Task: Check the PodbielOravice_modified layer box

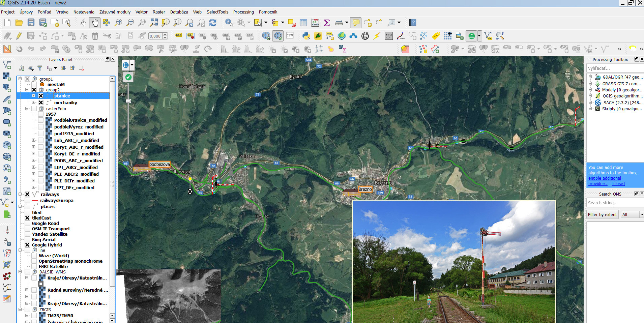Action: coord(41,120)
